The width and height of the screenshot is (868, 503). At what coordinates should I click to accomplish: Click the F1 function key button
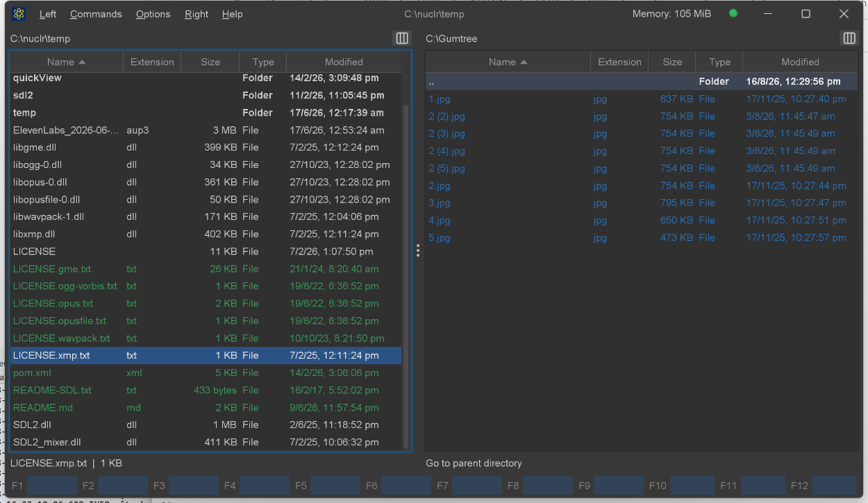[42, 486]
